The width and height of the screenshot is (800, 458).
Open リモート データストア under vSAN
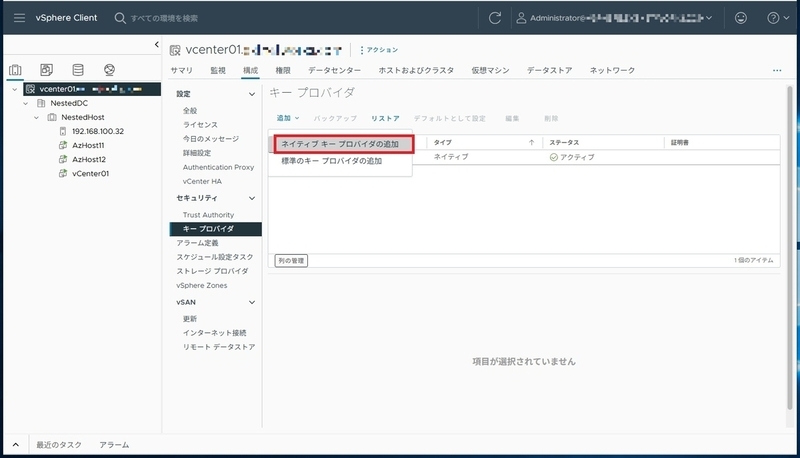click(x=219, y=347)
